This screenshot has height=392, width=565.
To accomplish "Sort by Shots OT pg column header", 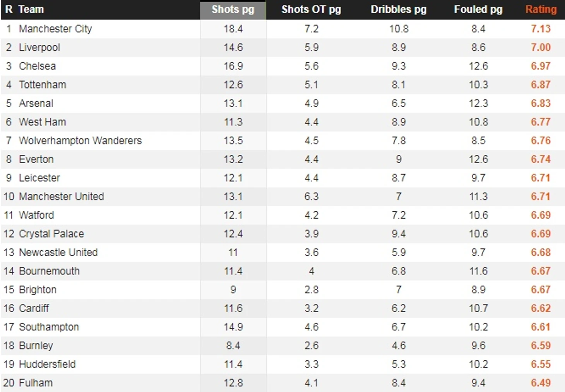I will click(x=311, y=10).
